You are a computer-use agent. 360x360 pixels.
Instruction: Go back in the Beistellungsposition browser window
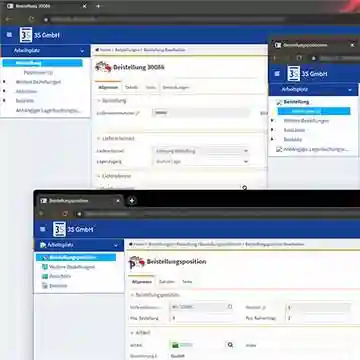pos(42,213)
